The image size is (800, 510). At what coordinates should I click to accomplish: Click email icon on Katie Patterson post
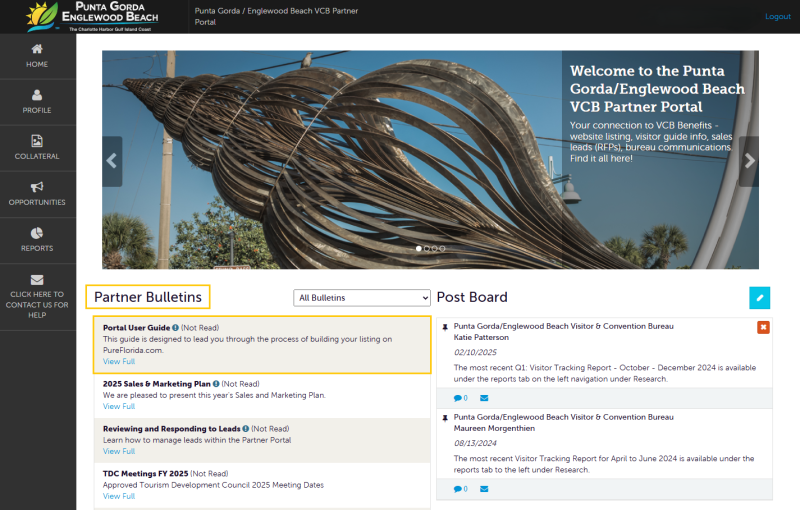click(x=484, y=398)
